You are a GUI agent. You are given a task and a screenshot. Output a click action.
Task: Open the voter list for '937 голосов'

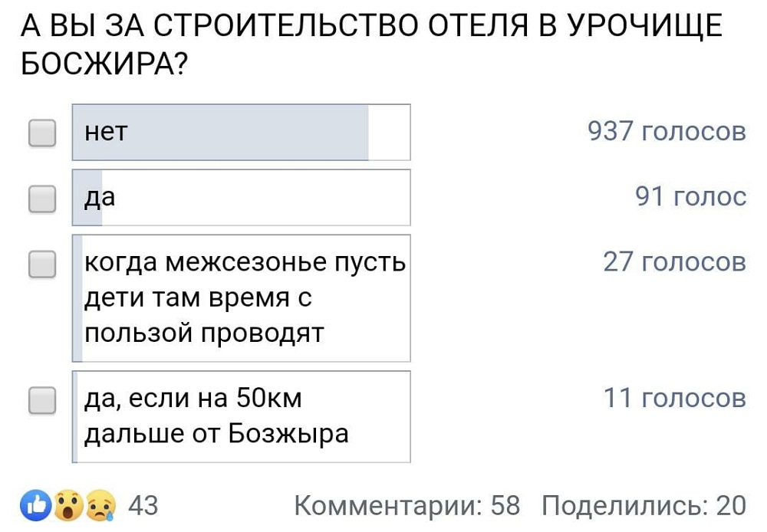coord(666,133)
